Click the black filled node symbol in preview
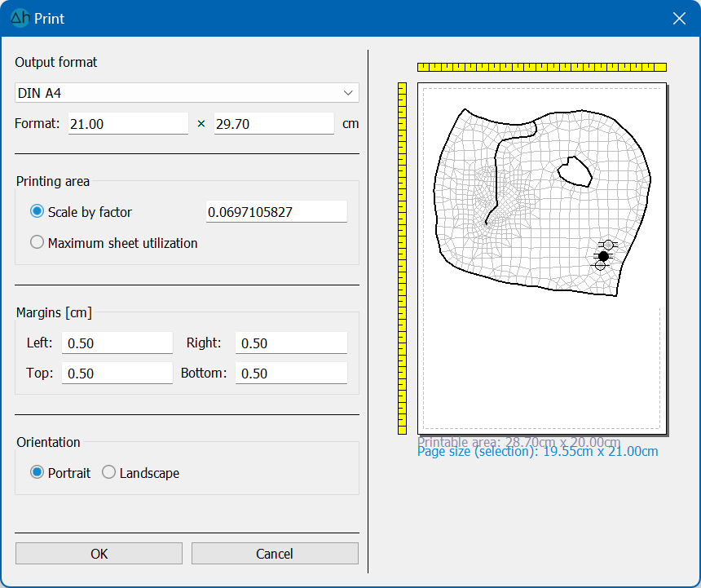Viewport: 701px width, 588px height. click(603, 256)
